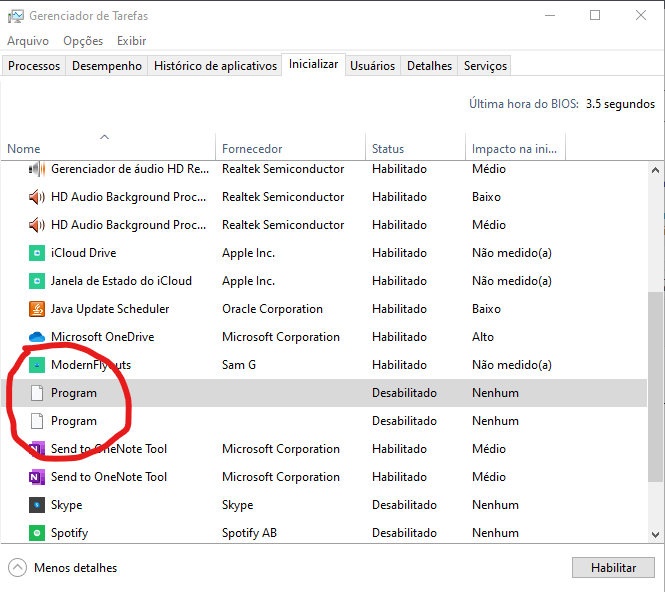This screenshot has height=592, width=665.
Task: Click the ModernFlyouts app icon
Action: (37, 365)
